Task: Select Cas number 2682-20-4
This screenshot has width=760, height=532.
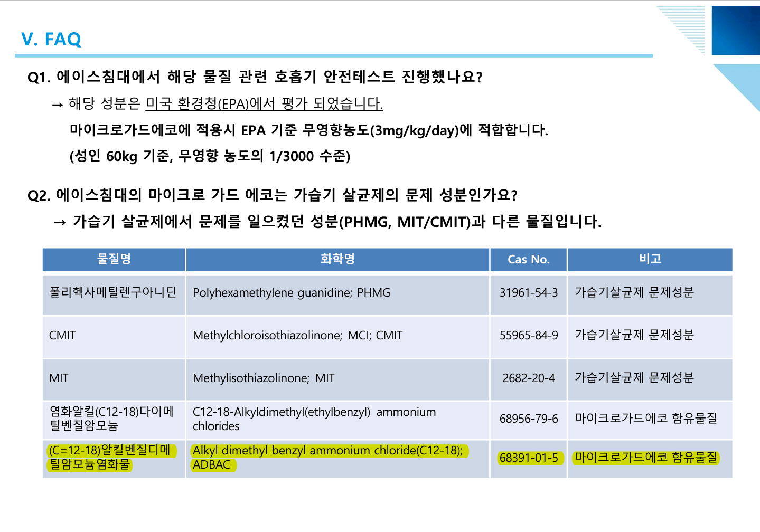Action: [529, 378]
